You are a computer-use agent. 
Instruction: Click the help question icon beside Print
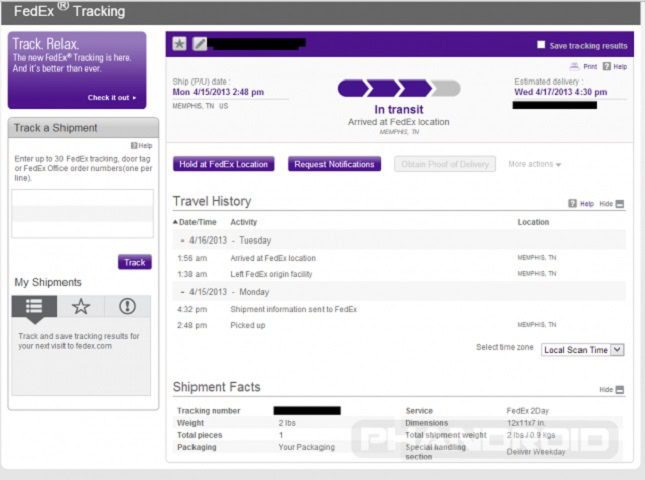pyautogui.click(x=607, y=66)
